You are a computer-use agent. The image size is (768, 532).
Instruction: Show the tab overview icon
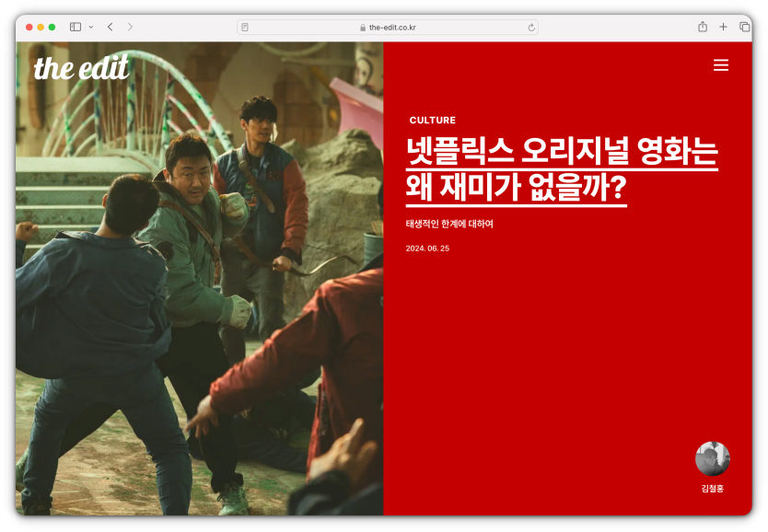[x=744, y=28]
